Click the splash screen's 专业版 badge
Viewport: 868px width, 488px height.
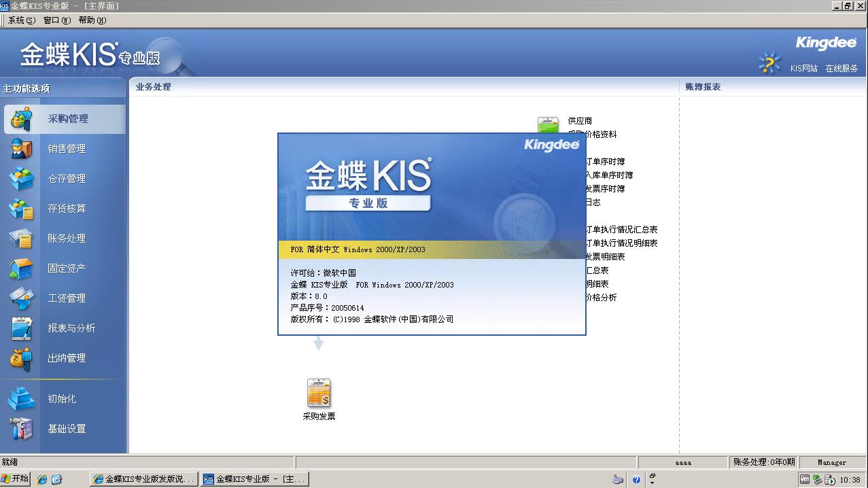tap(368, 203)
